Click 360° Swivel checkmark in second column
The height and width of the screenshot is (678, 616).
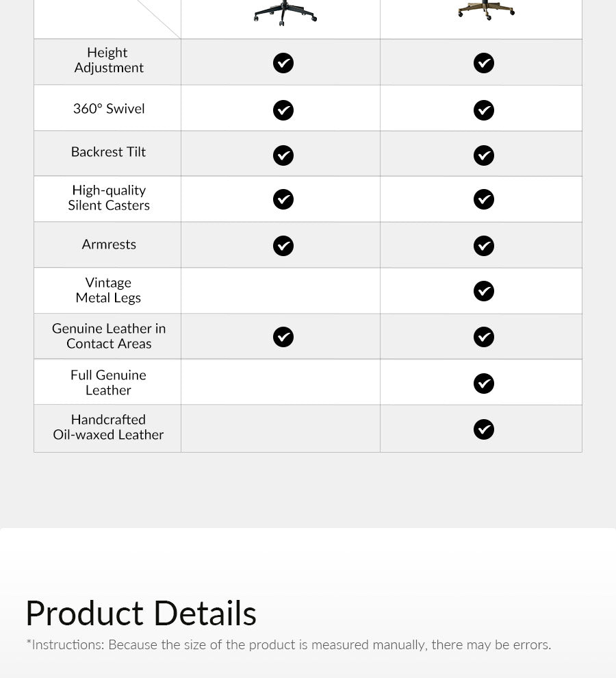484,110
